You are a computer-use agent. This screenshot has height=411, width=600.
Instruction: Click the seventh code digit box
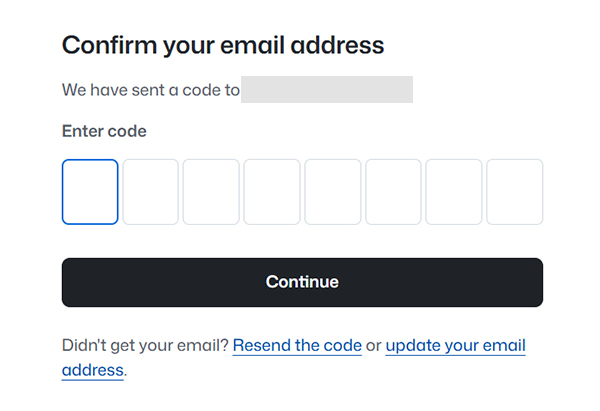click(x=454, y=192)
